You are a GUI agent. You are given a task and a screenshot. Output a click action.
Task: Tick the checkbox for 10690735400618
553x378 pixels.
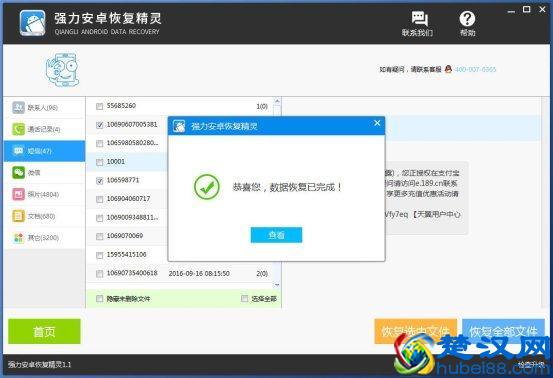pyautogui.click(x=99, y=274)
